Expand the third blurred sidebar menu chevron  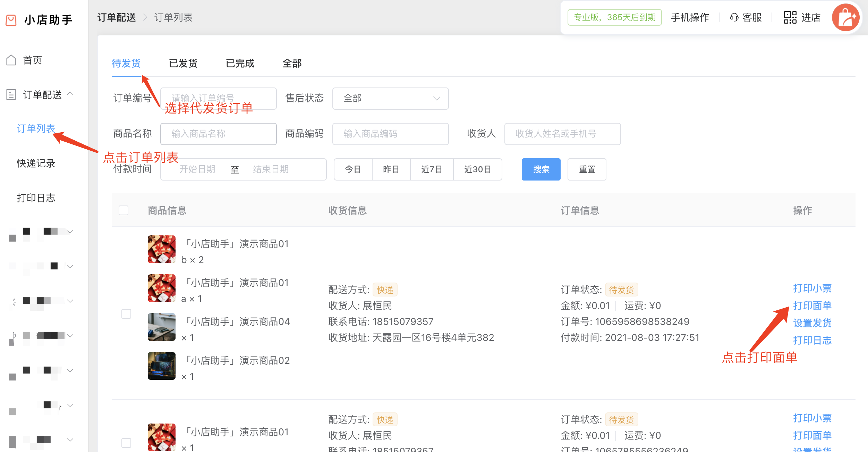pyautogui.click(x=70, y=301)
